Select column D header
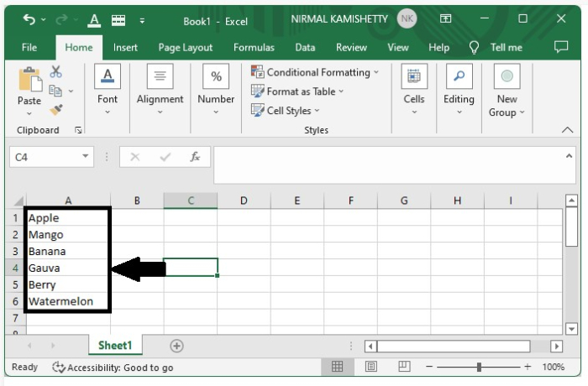The height and width of the screenshot is (386, 588). [244, 201]
